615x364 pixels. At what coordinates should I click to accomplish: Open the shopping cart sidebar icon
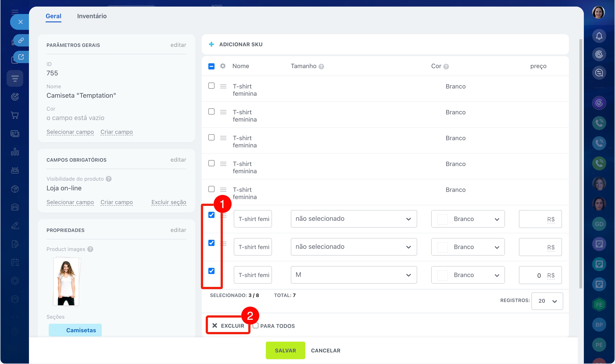coord(15,115)
